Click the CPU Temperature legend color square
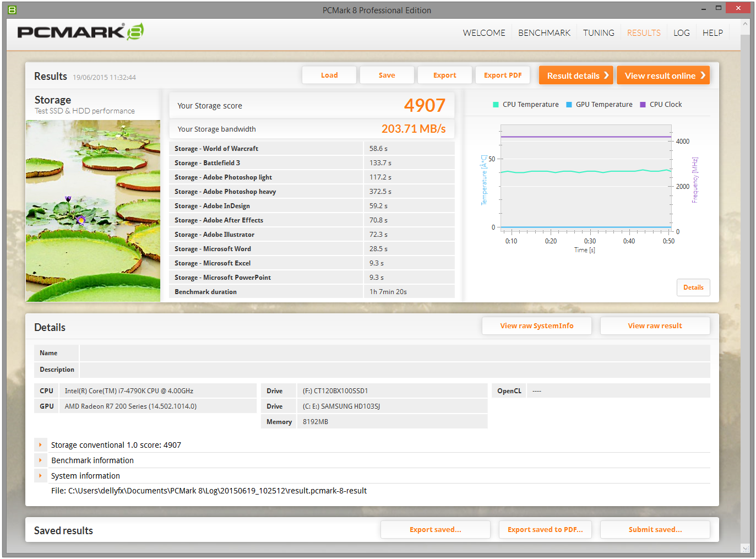 [496, 105]
